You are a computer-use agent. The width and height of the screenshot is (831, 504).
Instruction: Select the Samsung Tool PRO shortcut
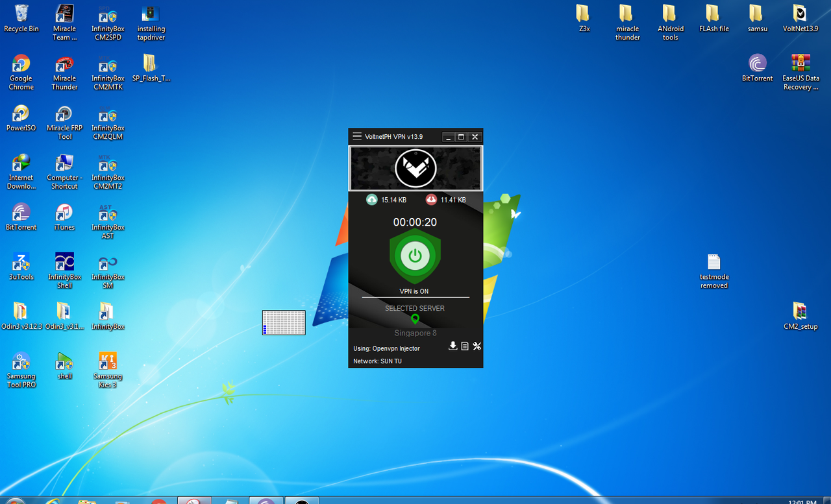(21, 370)
